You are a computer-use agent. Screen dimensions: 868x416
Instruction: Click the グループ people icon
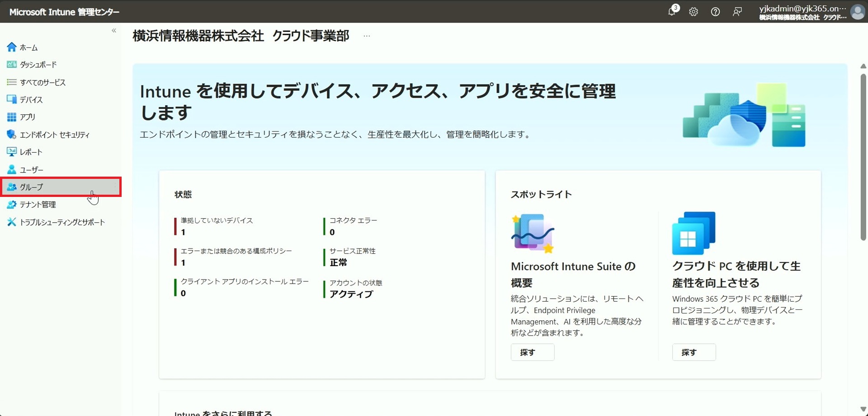[12, 187]
